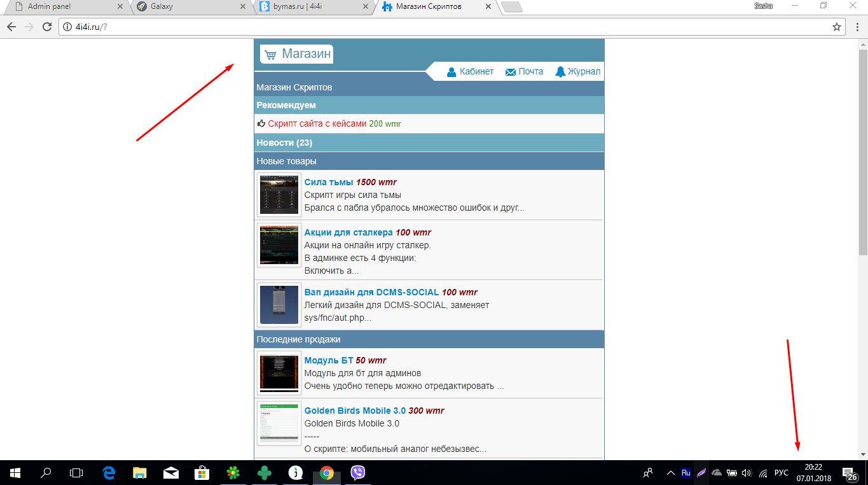Open Журнал notifications bell
The height and width of the screenshot is (485, 868).
coord(577,72)
